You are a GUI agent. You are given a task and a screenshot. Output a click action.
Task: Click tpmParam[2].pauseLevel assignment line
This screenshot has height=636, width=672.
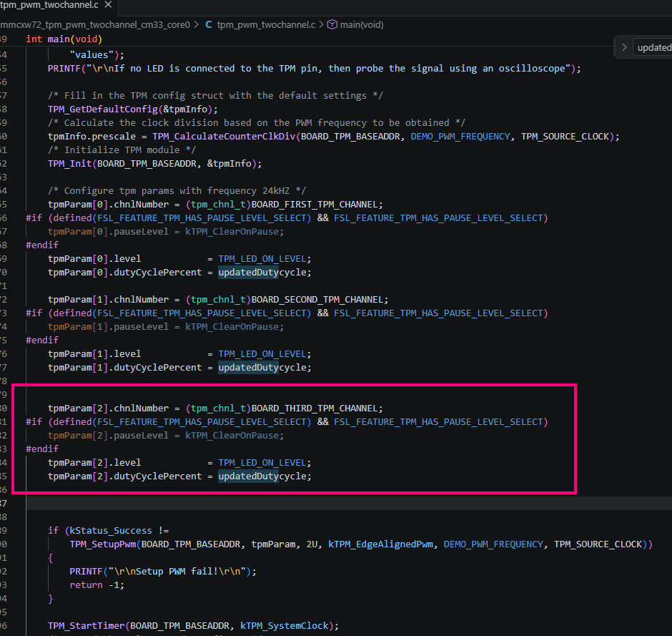click(x=165, y=436)
